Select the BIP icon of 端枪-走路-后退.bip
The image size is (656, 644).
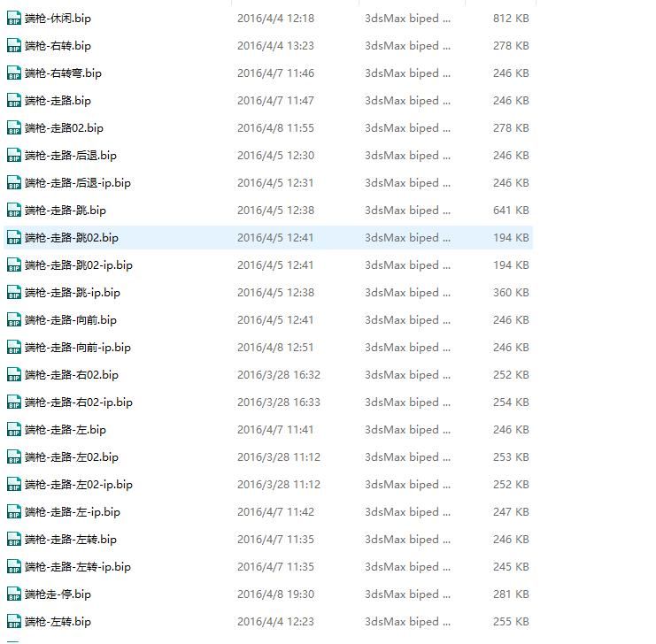[x=14, y=156]
